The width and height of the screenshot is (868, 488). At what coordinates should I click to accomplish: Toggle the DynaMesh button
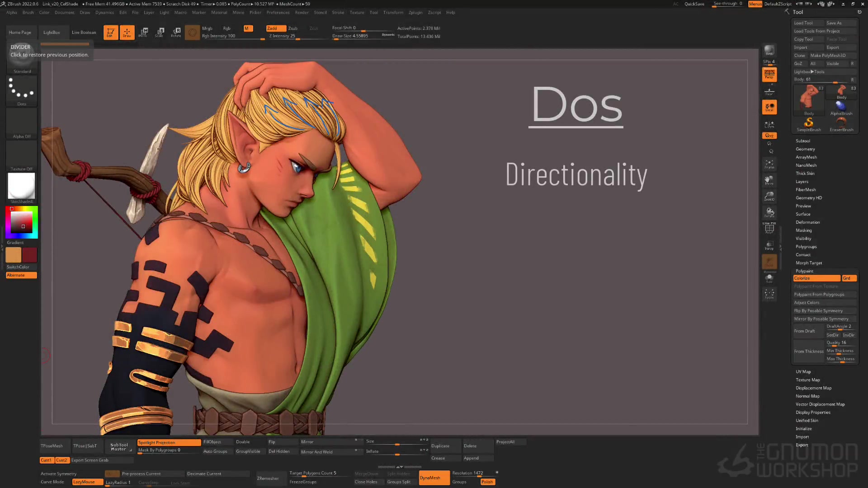[x=434, y=478]
